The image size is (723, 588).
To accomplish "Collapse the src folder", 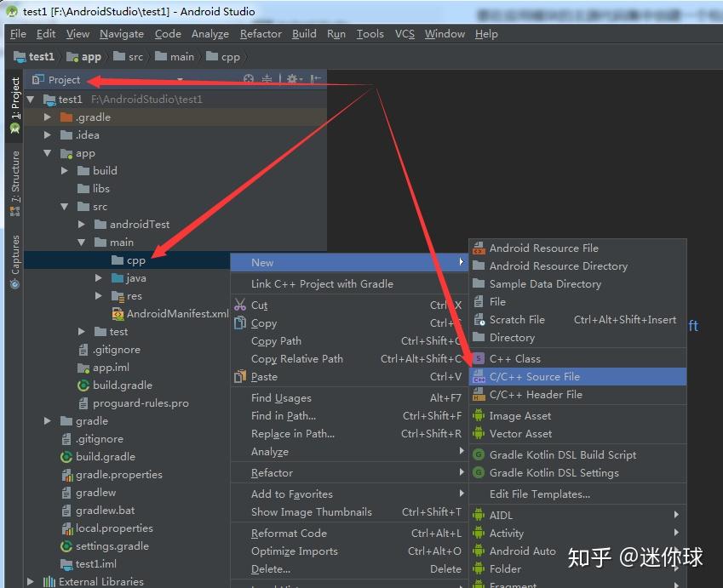I will pyautogui.click(x=65, y=207).
